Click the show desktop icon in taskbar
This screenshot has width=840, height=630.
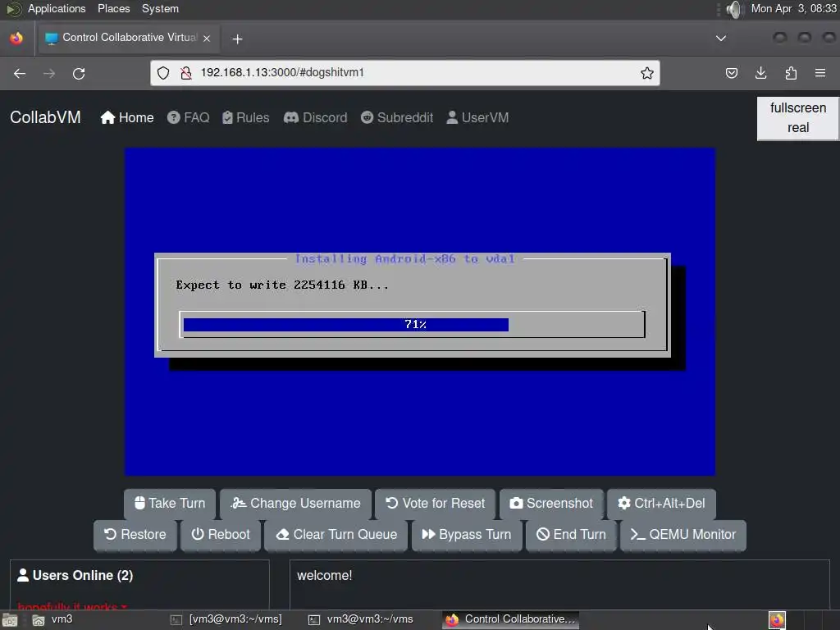point(10,620)
